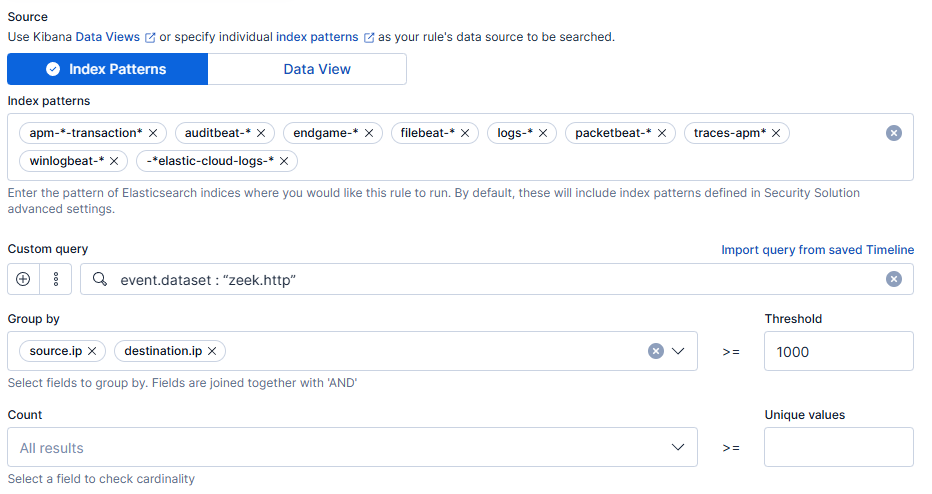
Task: Open the Count field dropdown
Action: click(x=678, y=447)
